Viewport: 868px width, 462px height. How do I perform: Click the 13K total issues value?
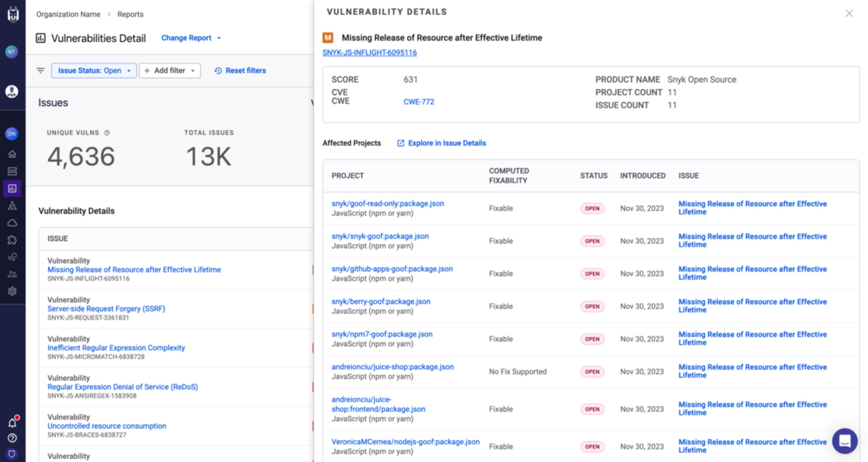coord(209,156)
